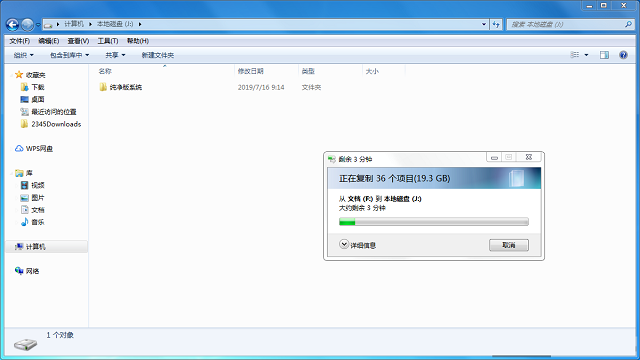The width and height of the screenshot is (640, 360).
Task: Open the 文件(F) menu
Action: pos(20,41)
